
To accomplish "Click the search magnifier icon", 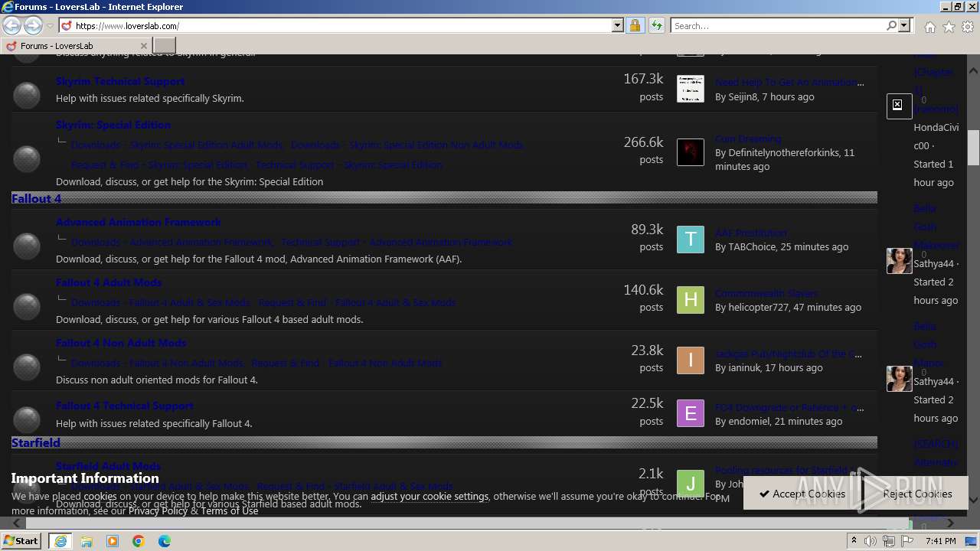I will pyautogui.click(x=891, y=25).
